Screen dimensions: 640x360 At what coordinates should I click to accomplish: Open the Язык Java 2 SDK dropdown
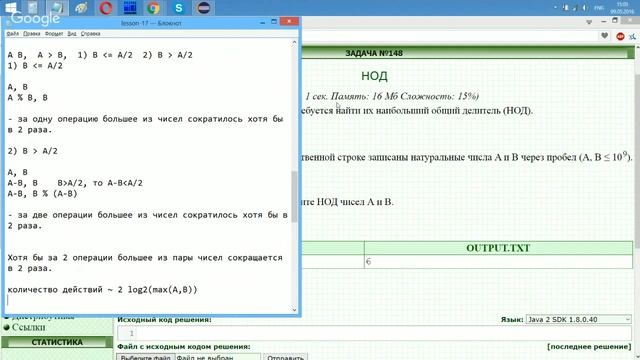(x=579, y=319)
